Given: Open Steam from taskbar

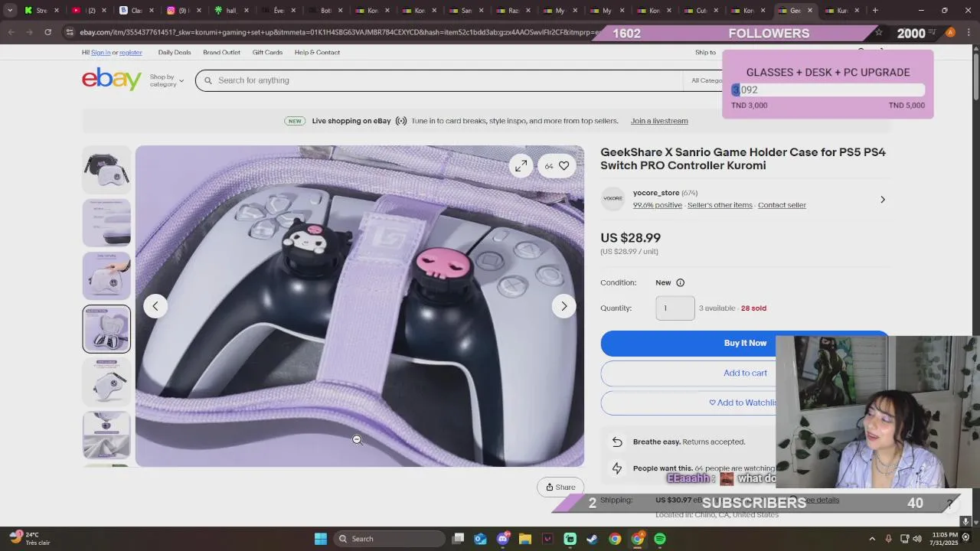Looking at the screenshot, I should [592, 539].
